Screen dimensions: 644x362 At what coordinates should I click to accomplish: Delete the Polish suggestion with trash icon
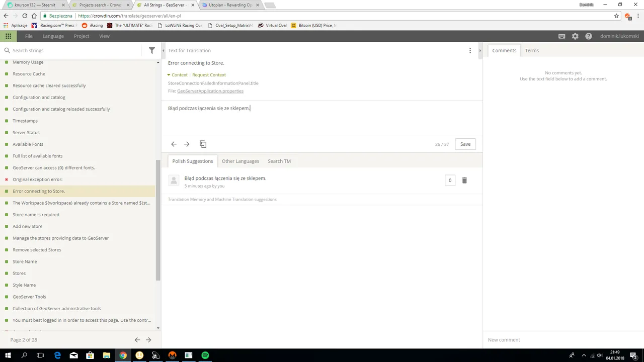tap(464, 180)
